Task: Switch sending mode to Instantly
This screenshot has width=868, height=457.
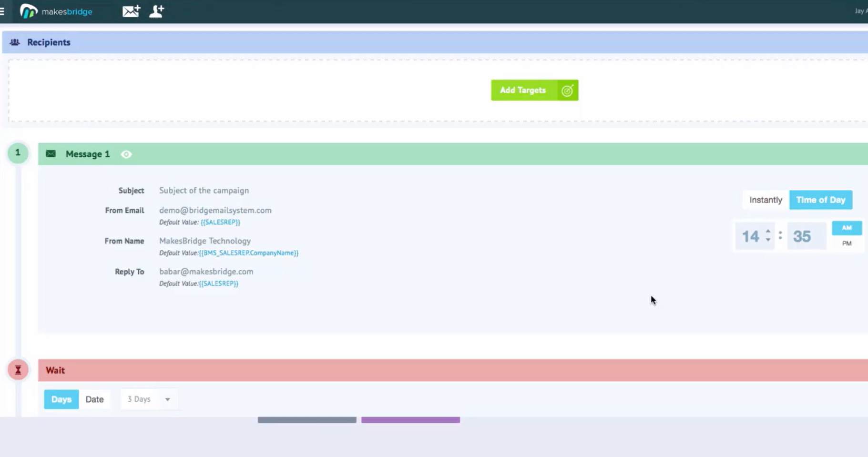Action: 765,200
